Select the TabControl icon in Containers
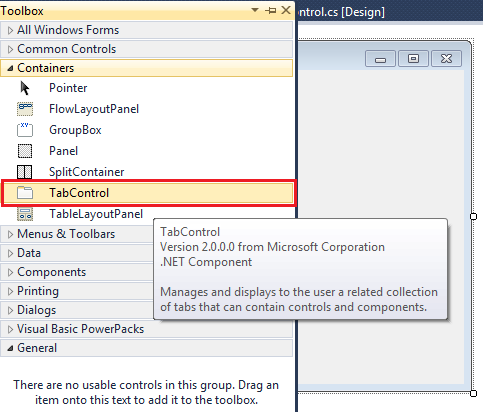 (25, 193)
